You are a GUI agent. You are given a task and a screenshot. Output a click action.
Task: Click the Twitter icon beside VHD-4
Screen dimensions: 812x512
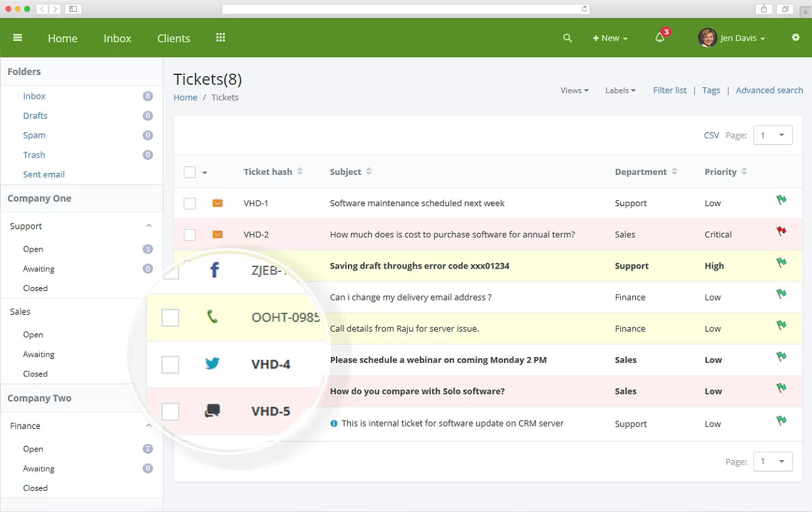[x=212, y=363]
